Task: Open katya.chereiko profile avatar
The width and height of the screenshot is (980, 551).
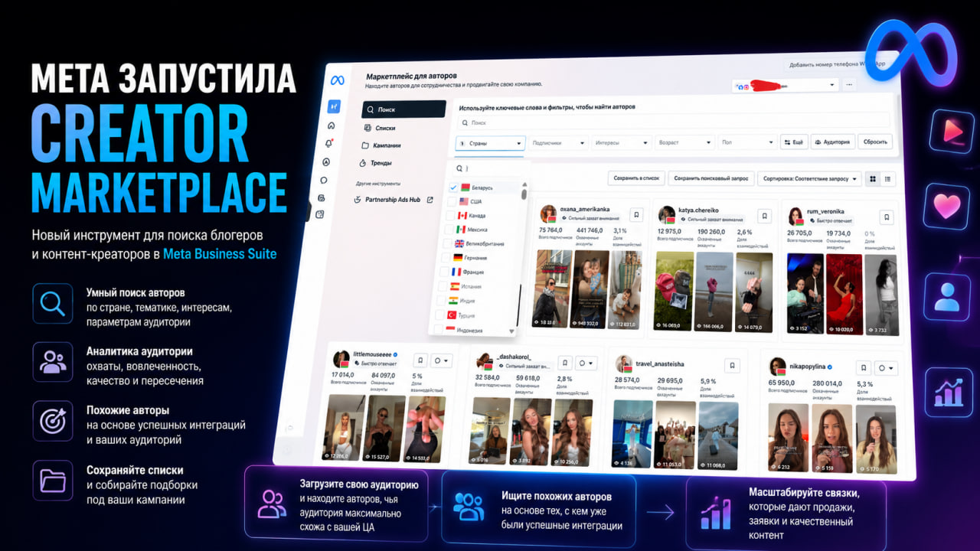Action: tap(666, 214)
